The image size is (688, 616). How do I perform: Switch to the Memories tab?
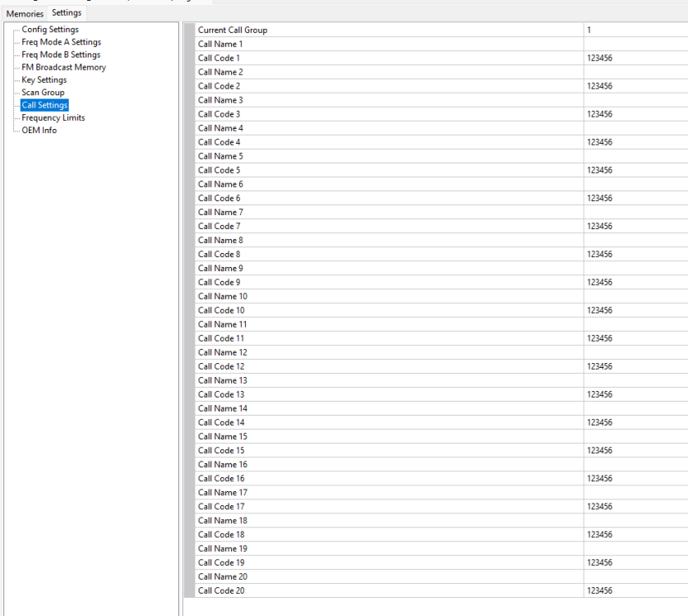(x=25, y=13)
